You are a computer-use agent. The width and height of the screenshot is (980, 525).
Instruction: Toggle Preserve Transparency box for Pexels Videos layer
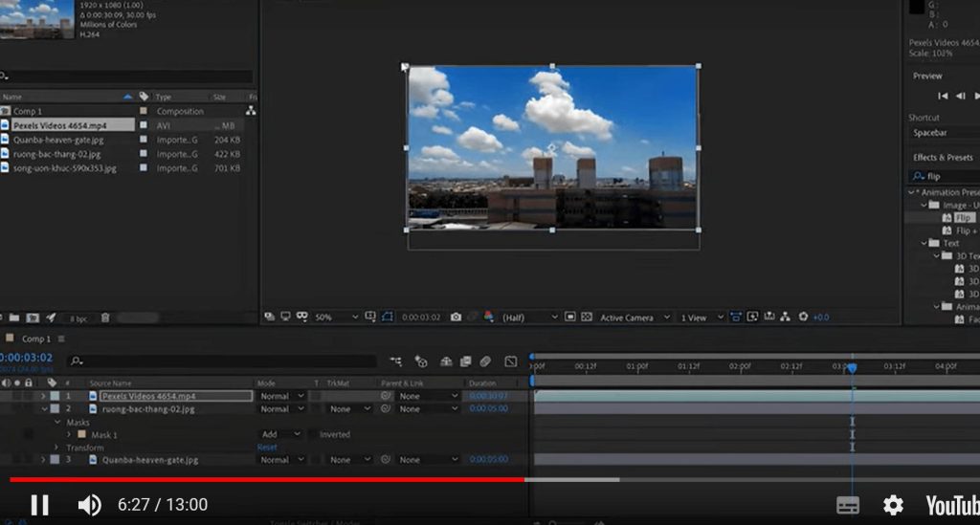pos(316,397)
